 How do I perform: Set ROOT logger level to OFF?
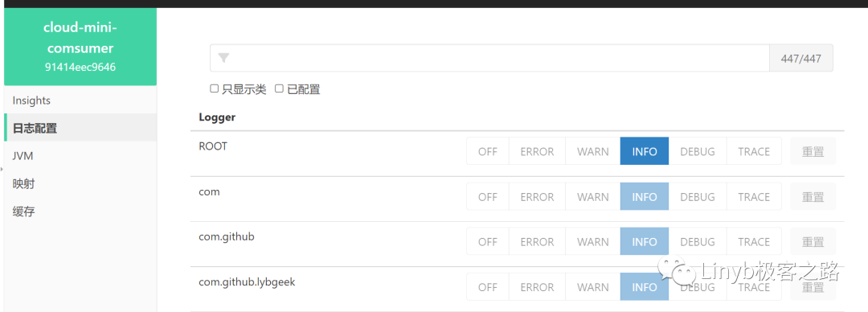pos(488,151)
